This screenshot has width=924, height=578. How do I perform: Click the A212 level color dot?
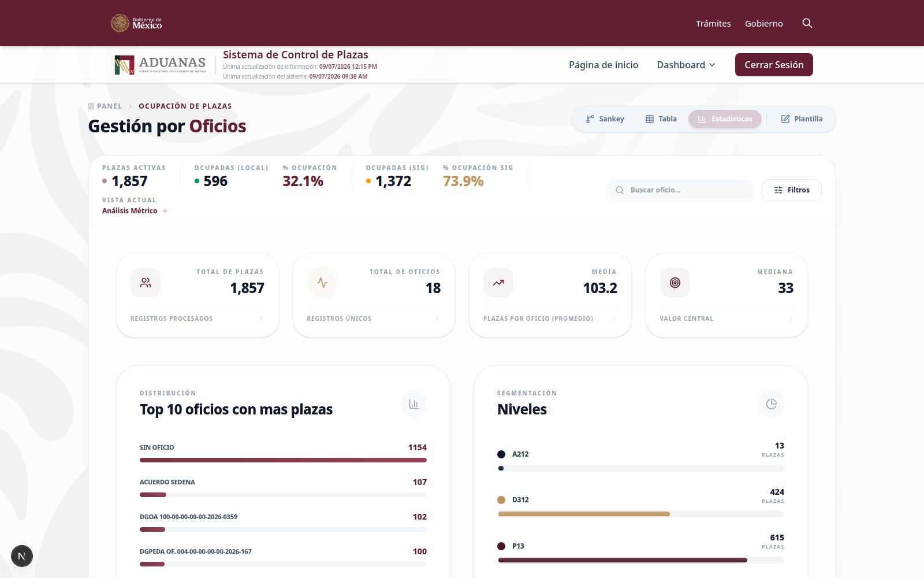pos(501,454)
